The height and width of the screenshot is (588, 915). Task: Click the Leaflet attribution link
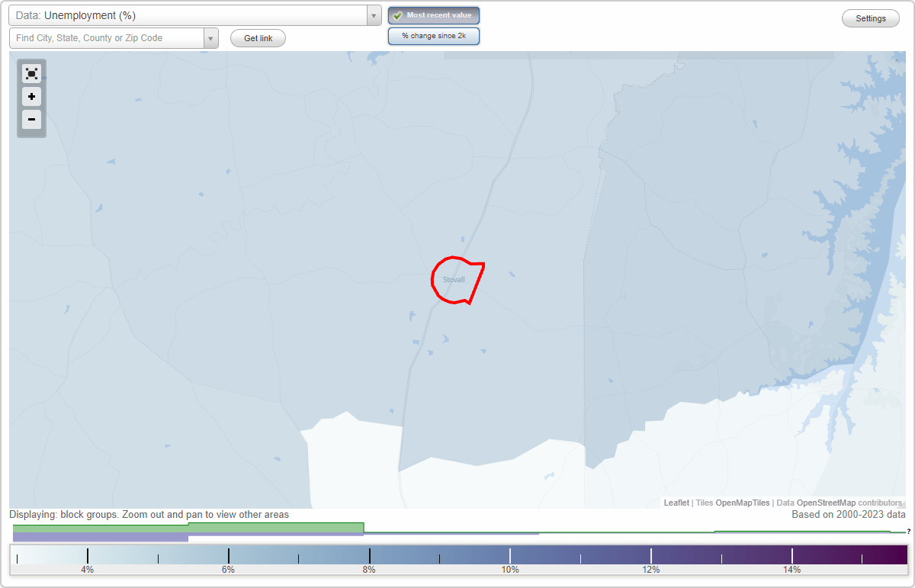point(676,503)
